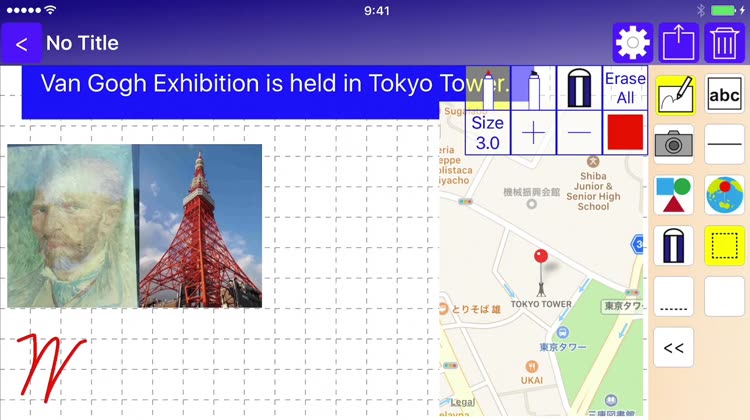Insert a photo with the camera icon
The height and width of the screenshot is (420, 750).
click(674, 144)
